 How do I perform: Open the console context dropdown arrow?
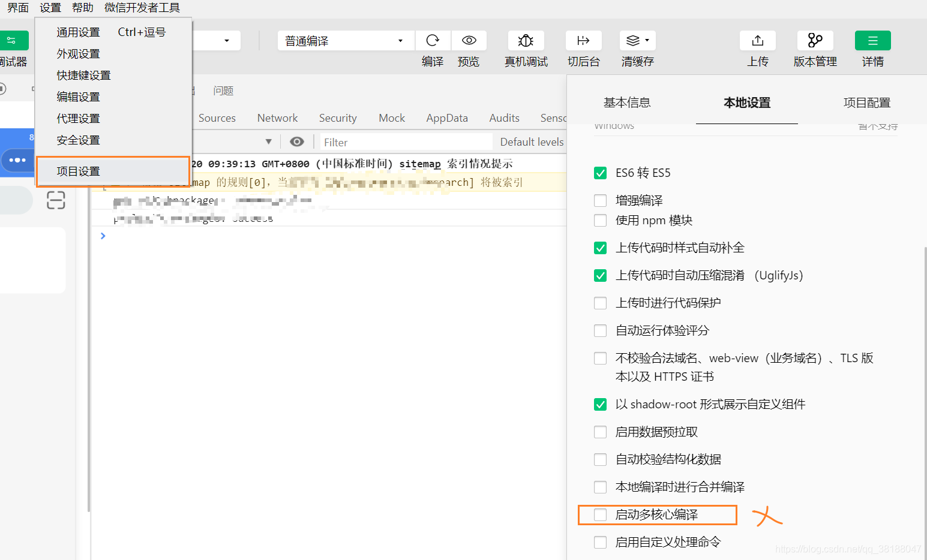click(x=268, y=142)
